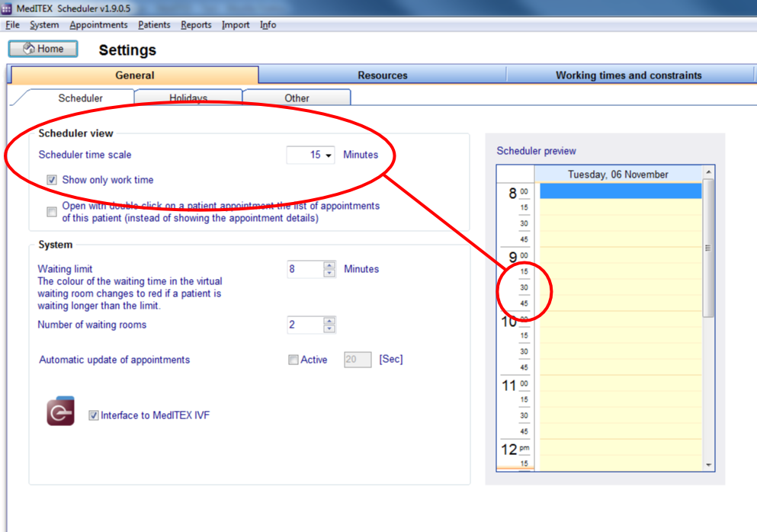This screenshot has height=532, width=757.
Task: Select the Other sub-tab
Action: [297, 98]
